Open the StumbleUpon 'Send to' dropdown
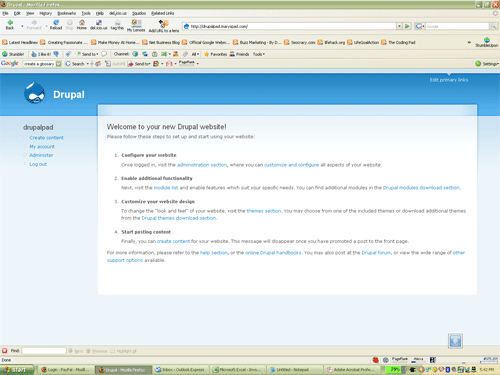Image resolution: width=500 pixels, height=375 pixels. tap(87, 54)
